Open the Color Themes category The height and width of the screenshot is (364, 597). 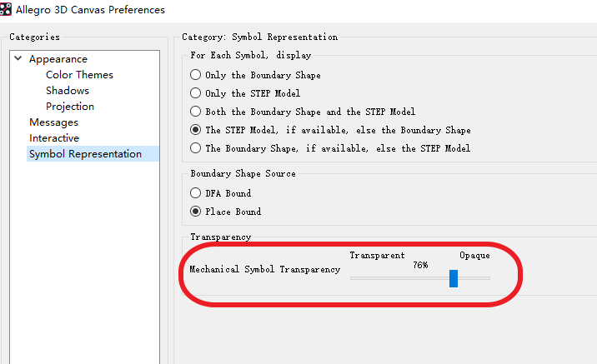tap(79, 75)
